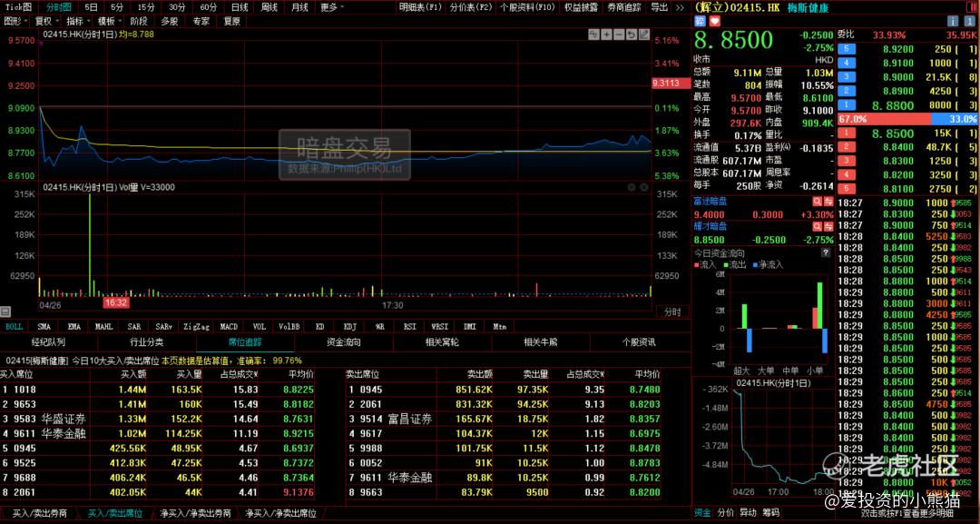Open the 经纪队列 tab
Image resolution: width=980 pixels, height=524 pixels.
click(49, 342)
